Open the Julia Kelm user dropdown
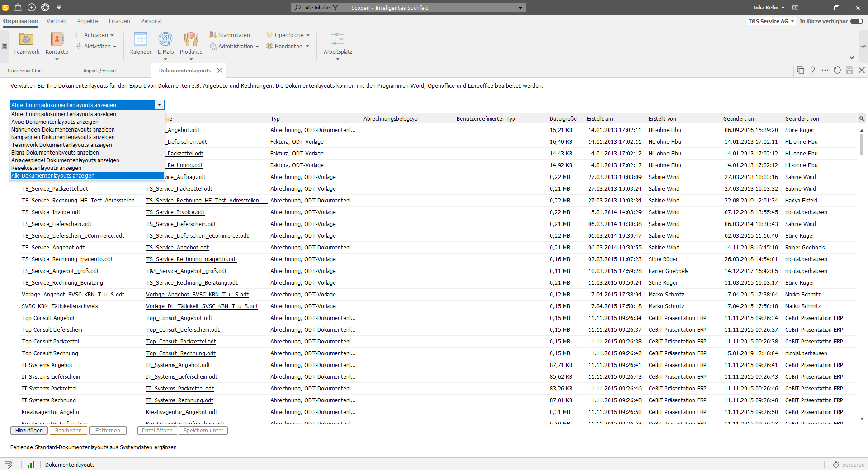The image size is (868, 470). click(x=769, y=8)
